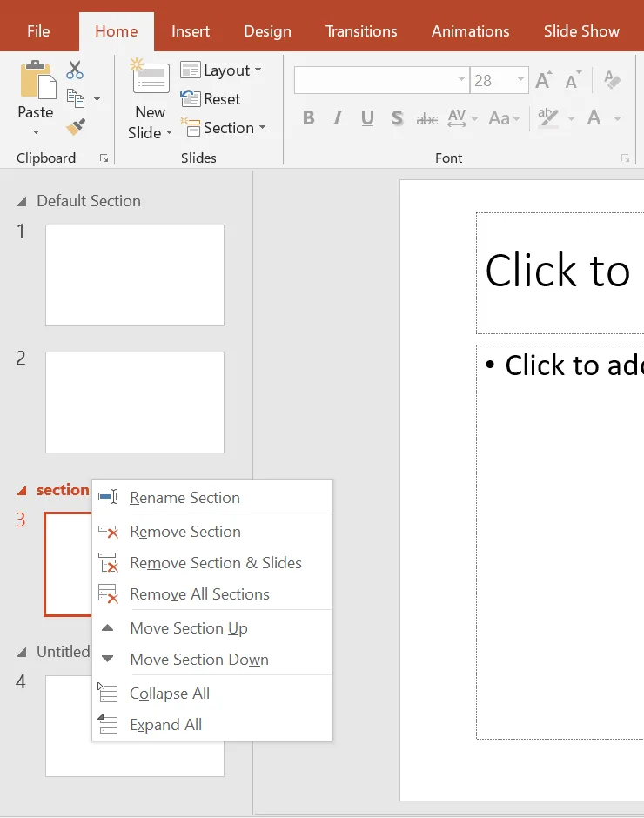Viewport: 644px width, 818px height.
Task: Open the Clipboard dialog launcher
Action: 104,158
